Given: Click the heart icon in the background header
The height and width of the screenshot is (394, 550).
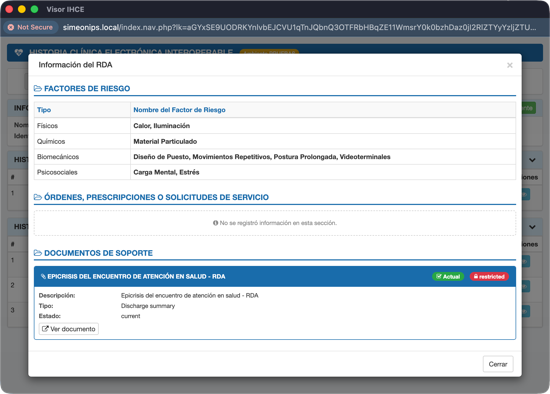Looking at the screenshot, I should 19,53.
